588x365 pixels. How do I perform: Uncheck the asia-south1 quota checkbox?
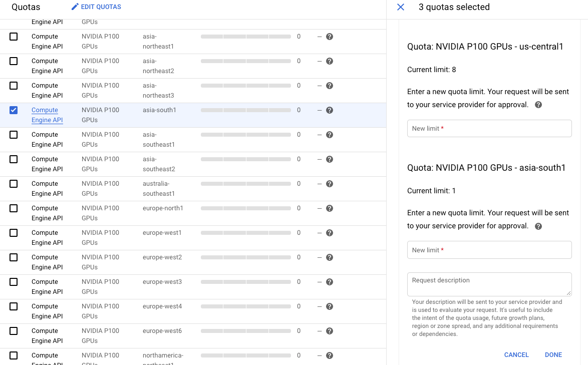point(14,110)
